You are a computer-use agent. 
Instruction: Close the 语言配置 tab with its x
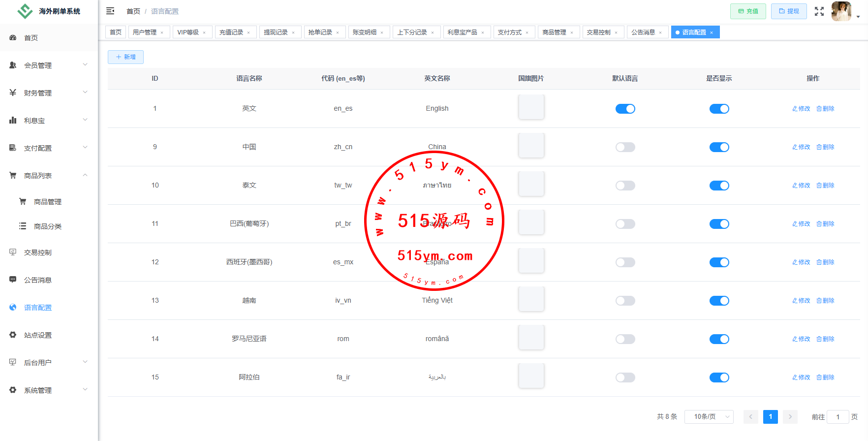(712, 32)
